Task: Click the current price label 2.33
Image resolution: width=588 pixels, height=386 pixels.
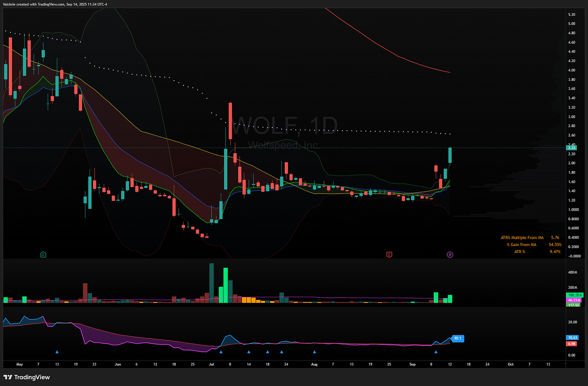Action: [572, 148]
